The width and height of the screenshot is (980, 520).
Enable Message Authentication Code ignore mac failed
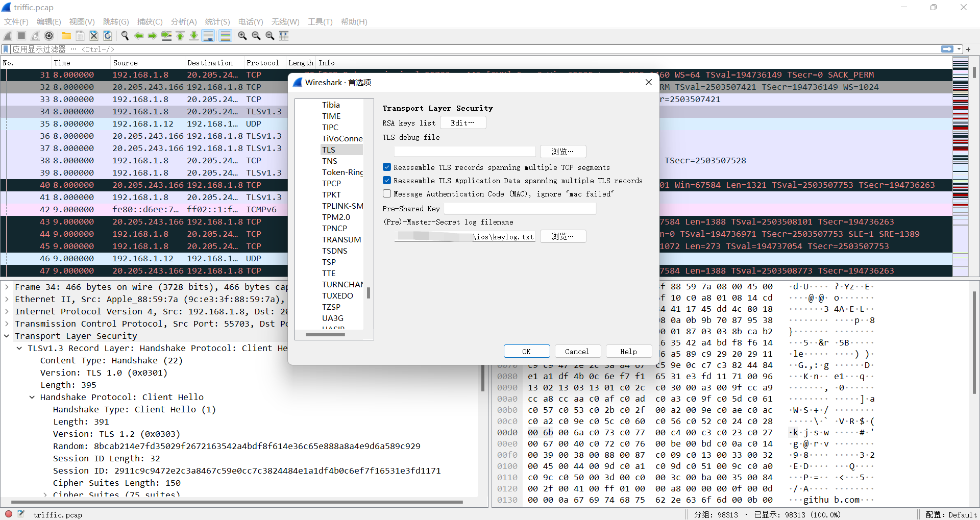tap(387, 193)
